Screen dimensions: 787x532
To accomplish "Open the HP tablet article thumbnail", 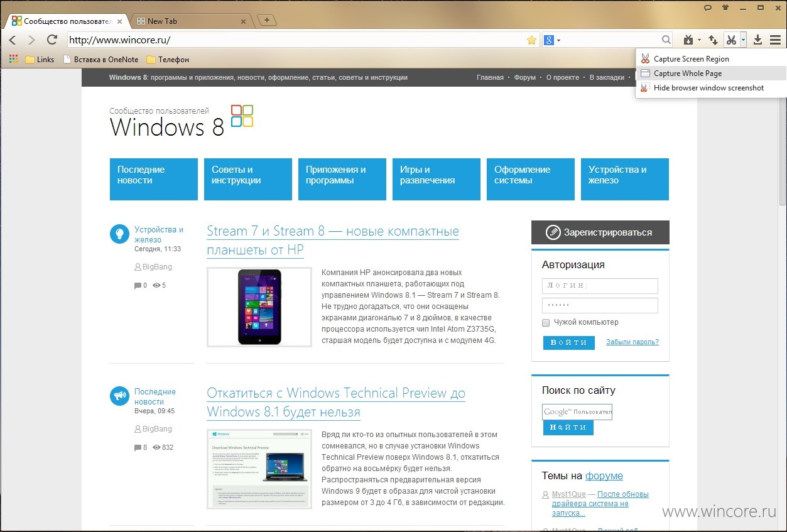I will point(259,307).
